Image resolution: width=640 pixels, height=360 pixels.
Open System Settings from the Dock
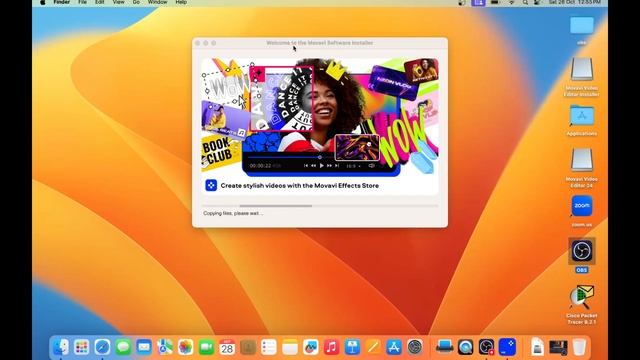[x=415, y=347]
